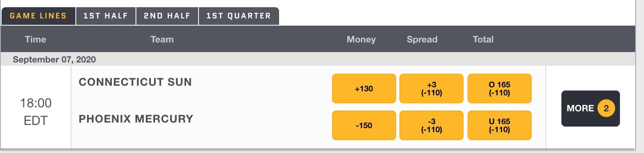Image resolution: width=644 pixels, height=153 pixels.
Task: Open the 2nd Half tab
Action: pos(167,16)
